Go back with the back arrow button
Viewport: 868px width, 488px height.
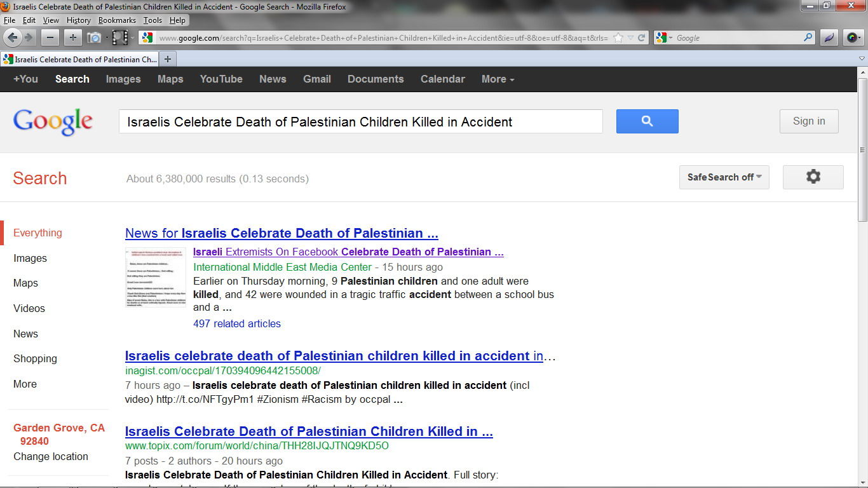click(12, 37)
